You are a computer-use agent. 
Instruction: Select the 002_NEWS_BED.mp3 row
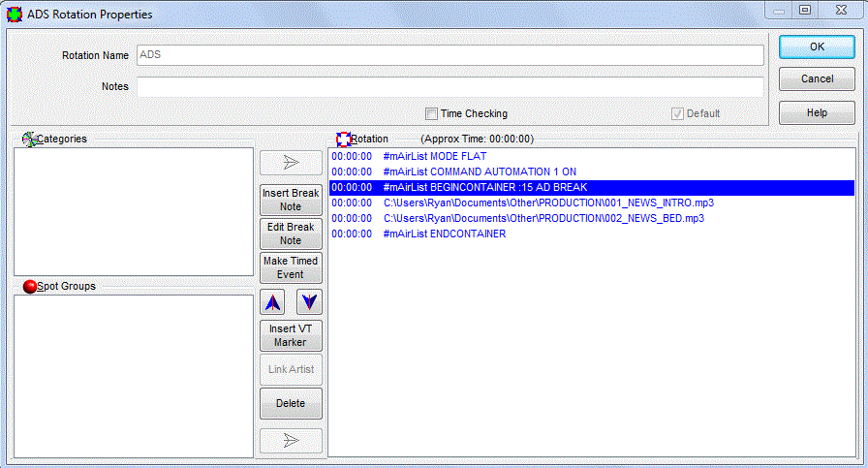coord(592,218)
